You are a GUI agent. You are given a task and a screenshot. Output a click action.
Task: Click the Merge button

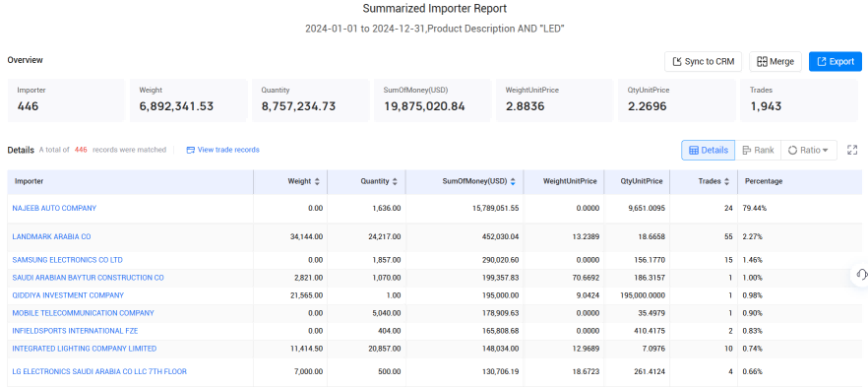click(x=775, y=61)
